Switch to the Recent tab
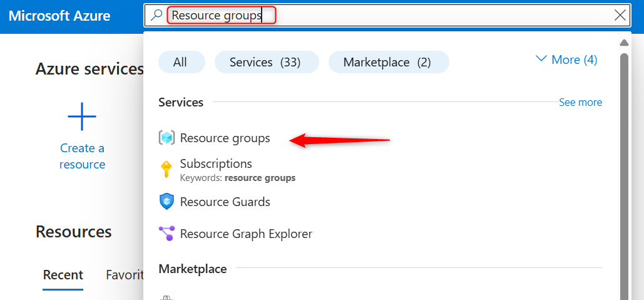The height and width of the screenshot is (300, 644). click(x=63, y=274)
